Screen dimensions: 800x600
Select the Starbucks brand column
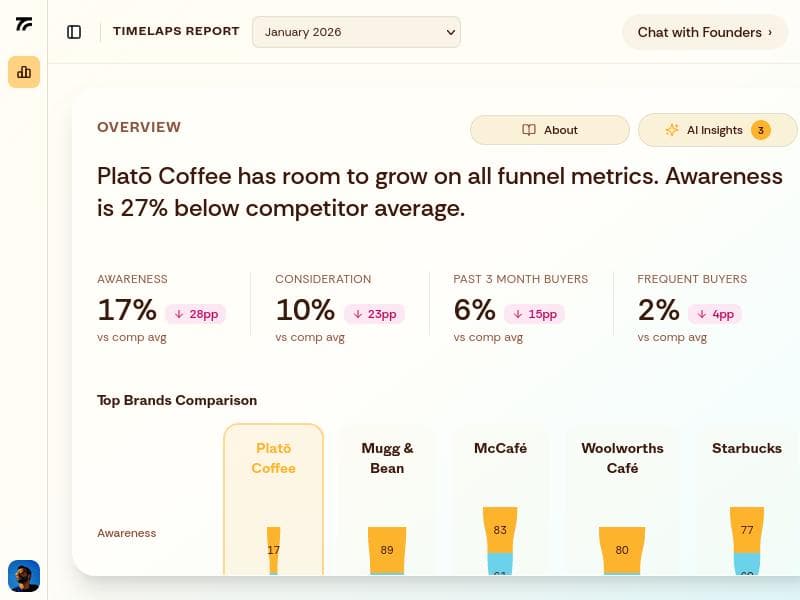(746, 449)
